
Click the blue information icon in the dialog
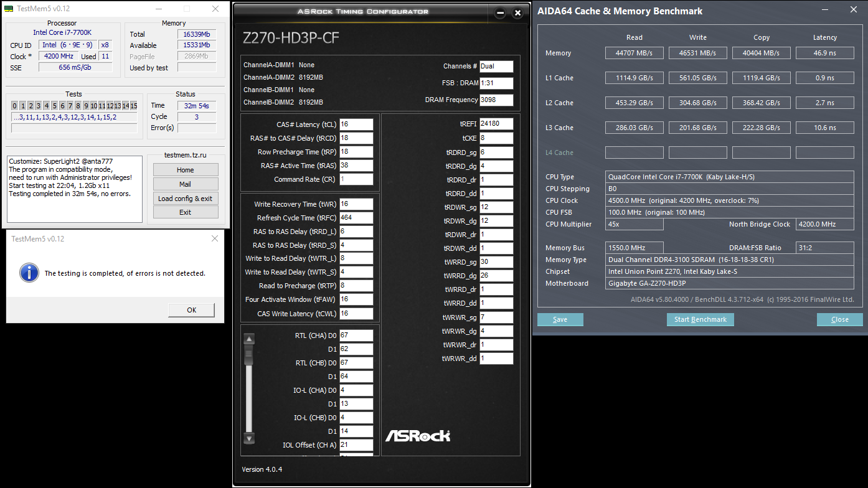[x=28, y=273]
